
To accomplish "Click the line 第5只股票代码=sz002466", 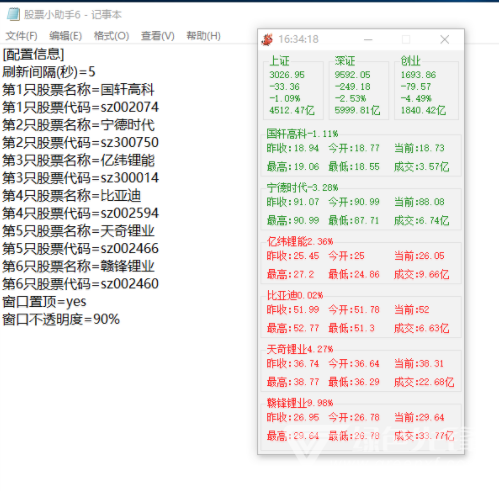I will point(81,249).
